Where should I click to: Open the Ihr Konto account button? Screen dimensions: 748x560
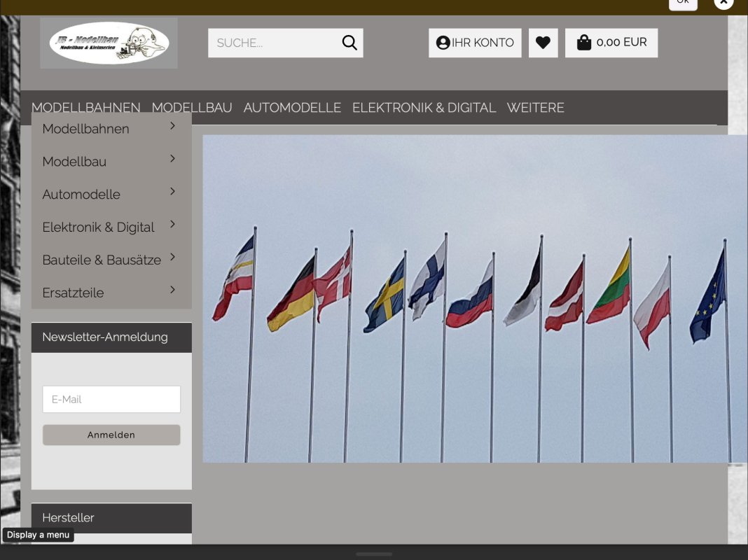coord(475,43)
